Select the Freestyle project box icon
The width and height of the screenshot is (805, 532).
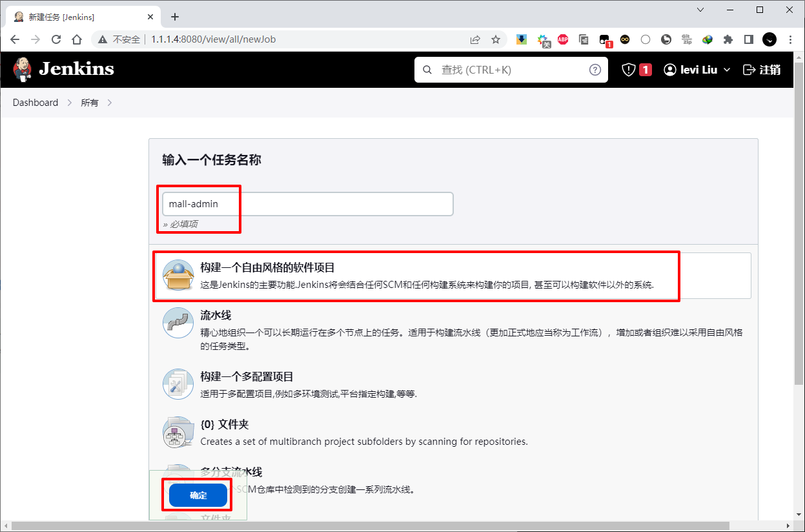click(x=178, y=276)
